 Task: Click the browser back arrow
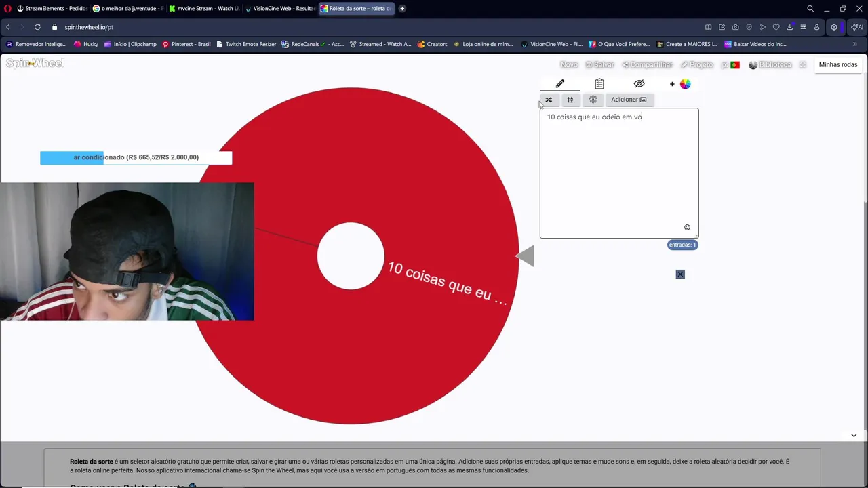(7, 27)
